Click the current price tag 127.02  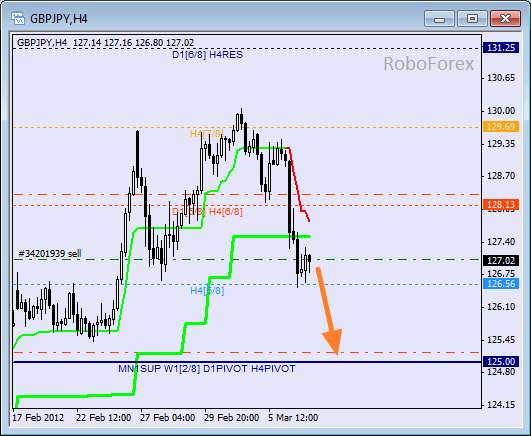(x=501, y=261)
